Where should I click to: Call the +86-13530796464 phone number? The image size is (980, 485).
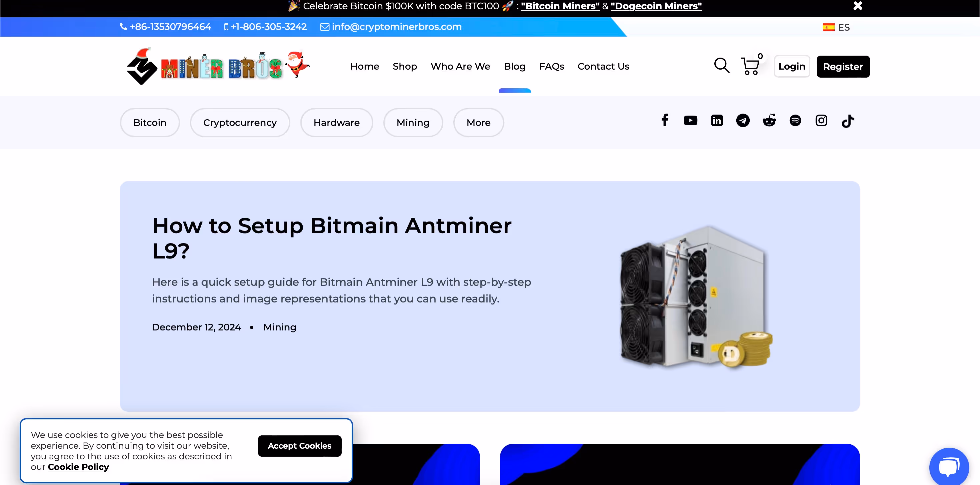tap(165, 27)
